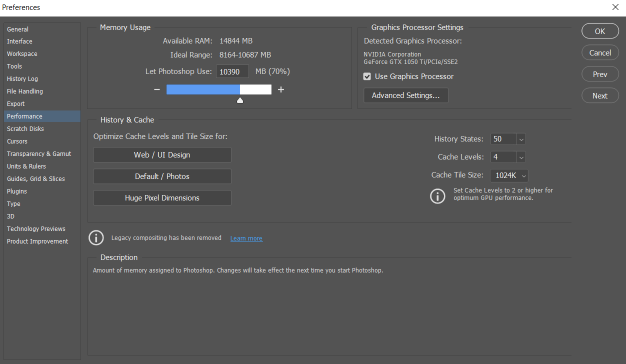Open the Cache Levels dropdown
Screen dimensions: 626x364
(521, 157)
